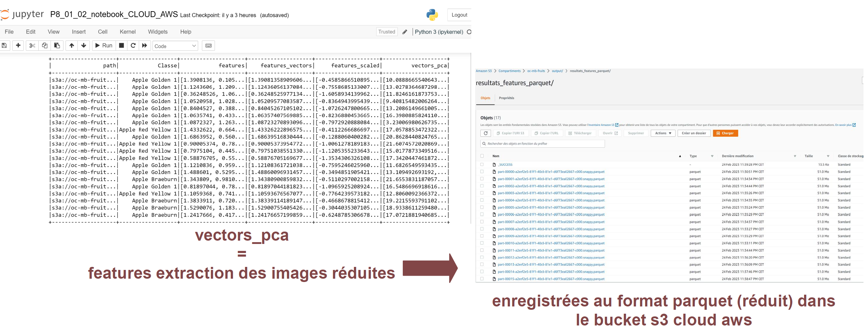This screenshot has height=330, width=868.
Task: Switch to the Propriétés tab
Action: coord(507,98)
